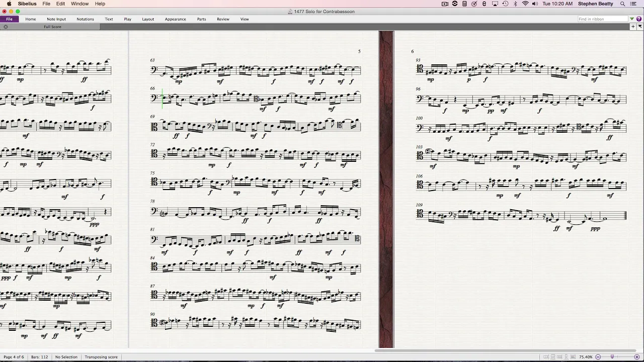Open the Window menu
Screen dimensions: 644x362
(x=79, y=4)
